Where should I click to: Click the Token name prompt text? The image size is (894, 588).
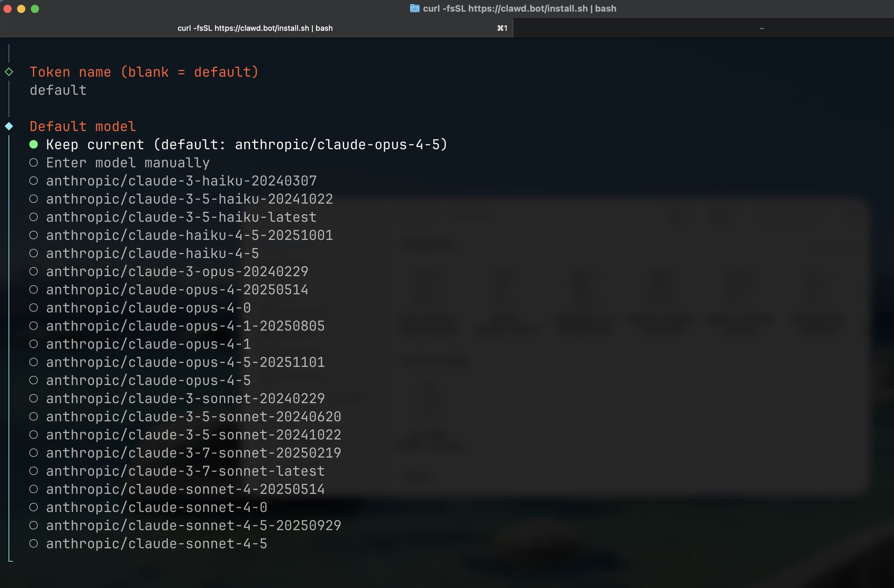(x=144, y=72)
